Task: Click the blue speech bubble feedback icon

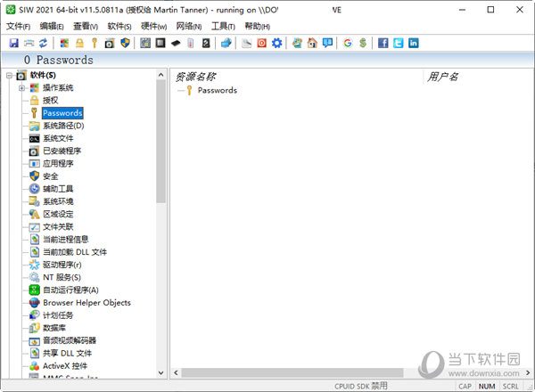Action: (x=327, y=43)
